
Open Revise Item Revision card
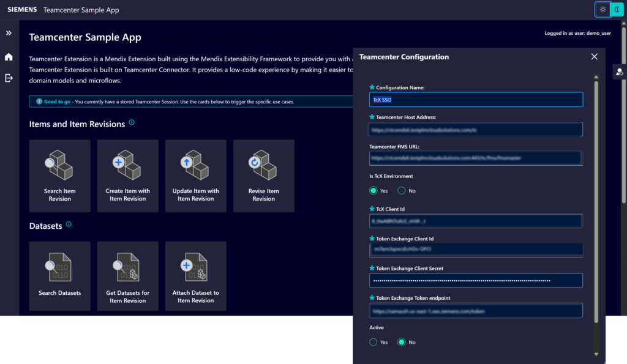pyautogui.click(x=263, y=176)
